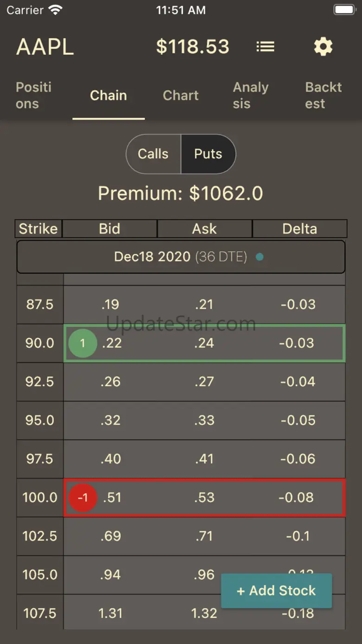
Task: Open the Backtest tab
Action: 323,95
